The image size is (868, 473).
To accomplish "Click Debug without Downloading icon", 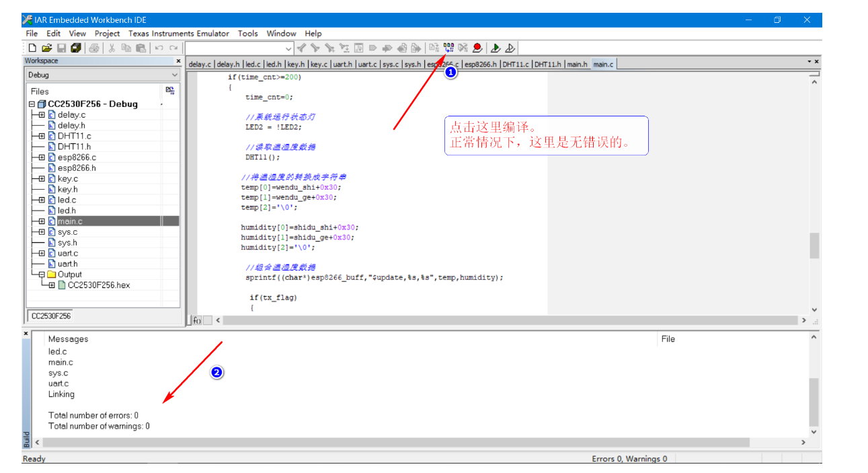I will coord(509,48).
